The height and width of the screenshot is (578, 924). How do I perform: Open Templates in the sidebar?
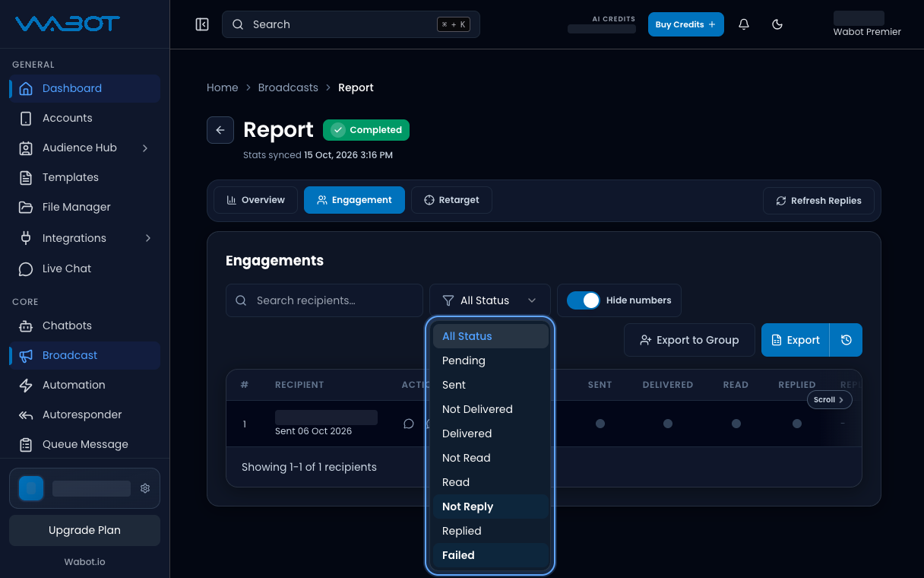84,177
